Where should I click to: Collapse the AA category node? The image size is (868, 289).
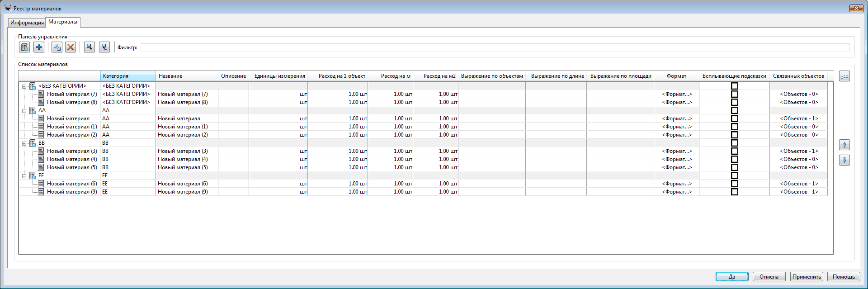point(24,110)
